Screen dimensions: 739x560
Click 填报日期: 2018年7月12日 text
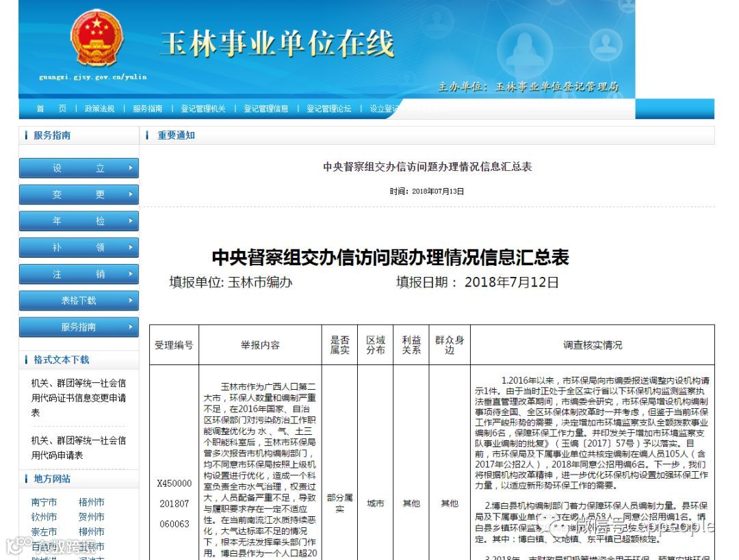click(x=478, y=282)
